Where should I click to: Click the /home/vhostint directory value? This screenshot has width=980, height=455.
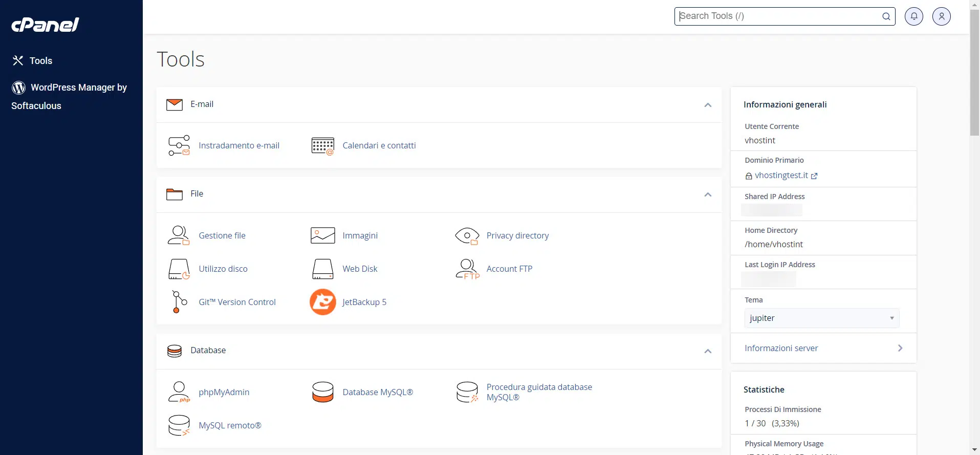pyautogui.click(x=774, y=244)
